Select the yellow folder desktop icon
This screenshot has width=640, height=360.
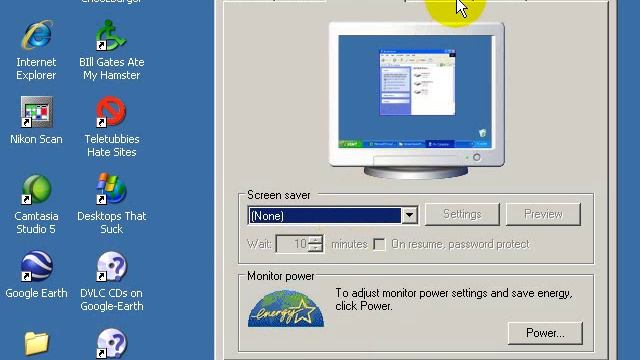(37, 343)
